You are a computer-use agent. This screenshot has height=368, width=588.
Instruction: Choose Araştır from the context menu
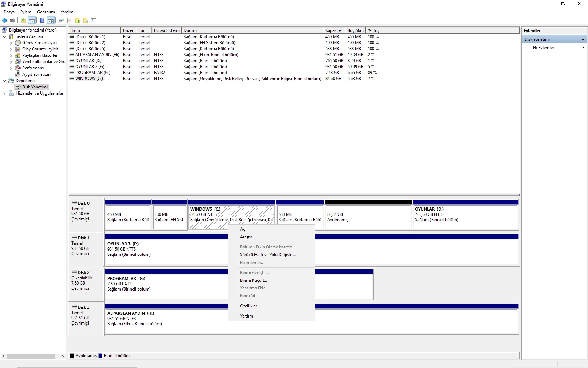coord(271,237)
